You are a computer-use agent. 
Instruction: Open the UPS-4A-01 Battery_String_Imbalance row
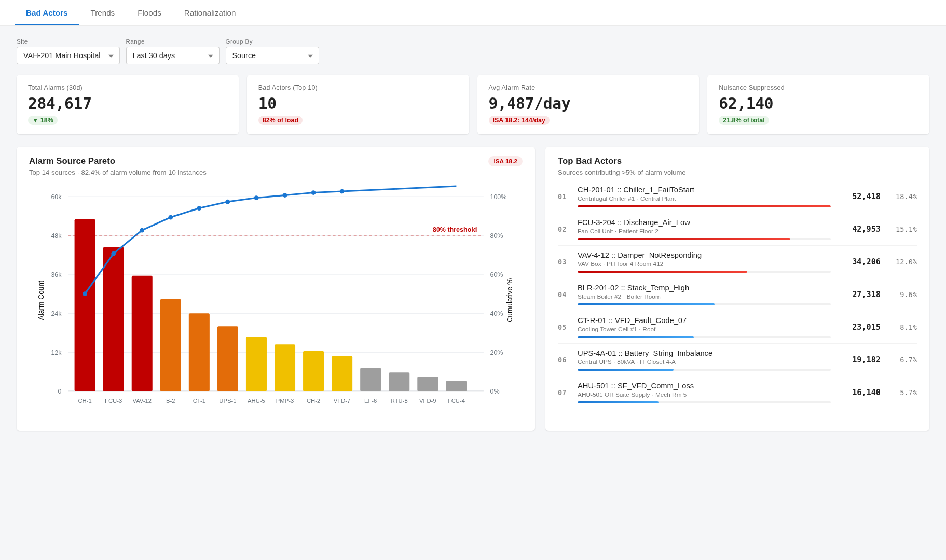click(737, 360)
